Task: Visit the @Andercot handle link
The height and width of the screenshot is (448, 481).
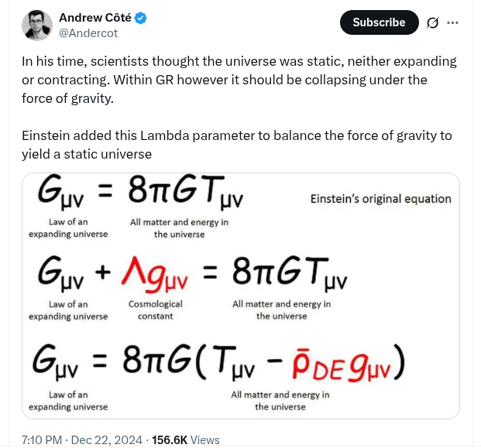Action: tap(88, 33)
